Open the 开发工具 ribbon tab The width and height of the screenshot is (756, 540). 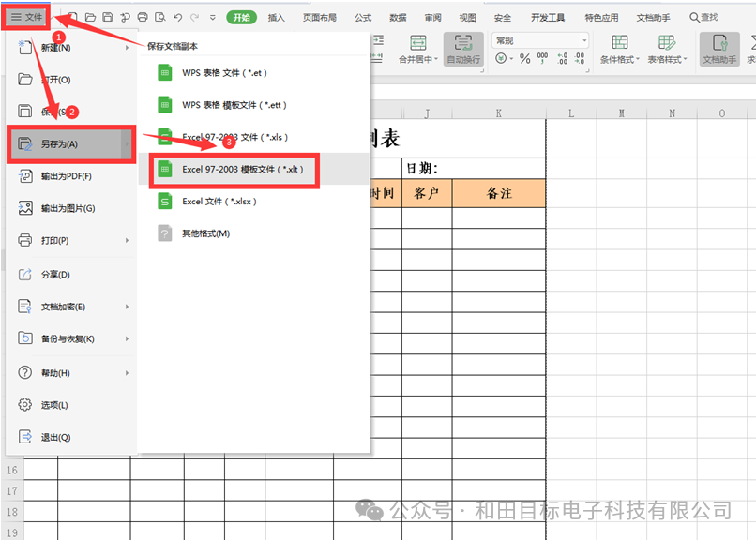click(x=548, y=18)
